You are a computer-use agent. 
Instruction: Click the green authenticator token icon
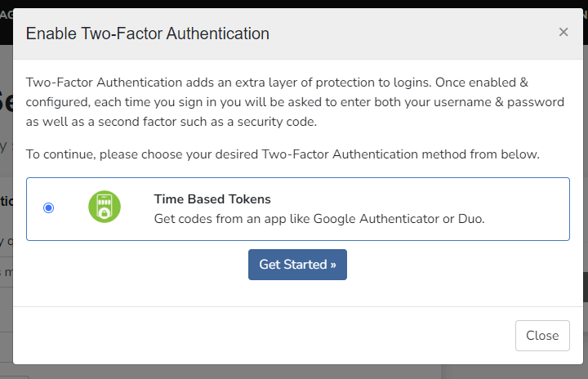[105, 207]
